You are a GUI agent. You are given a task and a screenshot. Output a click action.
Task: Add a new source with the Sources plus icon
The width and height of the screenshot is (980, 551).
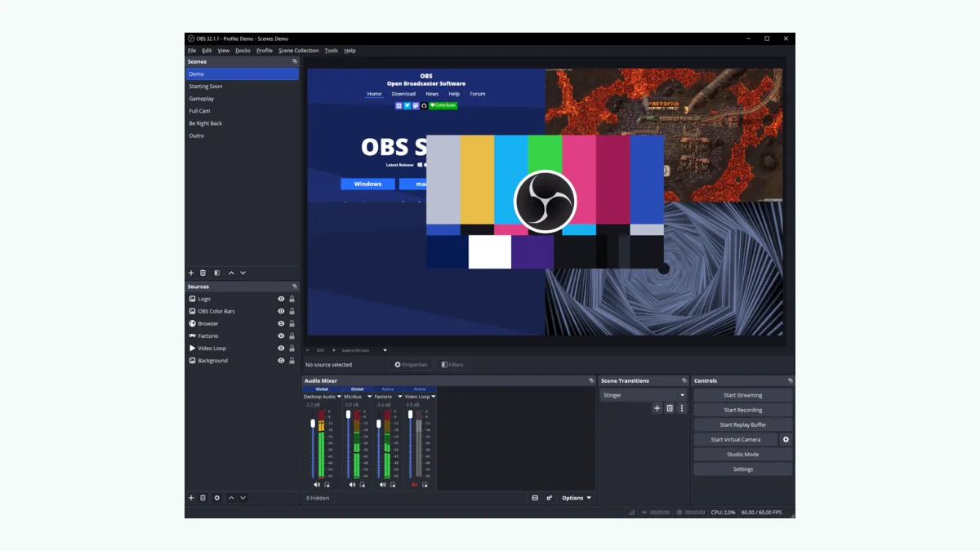click(x=191, y=497)
